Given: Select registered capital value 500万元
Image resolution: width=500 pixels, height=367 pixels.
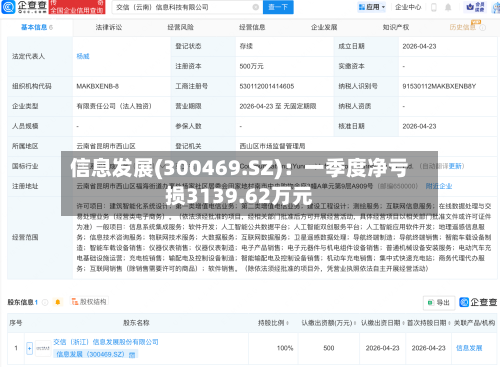Looking at the screenshot, I should pos(251,66).
